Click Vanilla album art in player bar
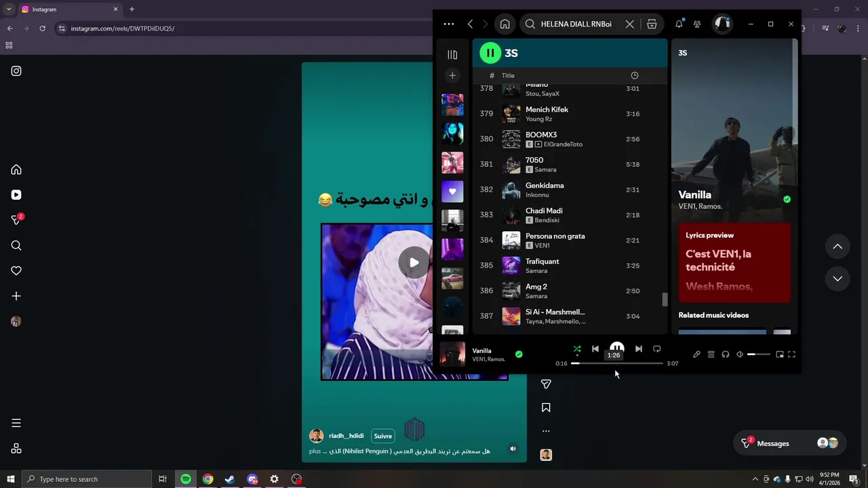The image size is (868, 488). [x=452, y=354]
